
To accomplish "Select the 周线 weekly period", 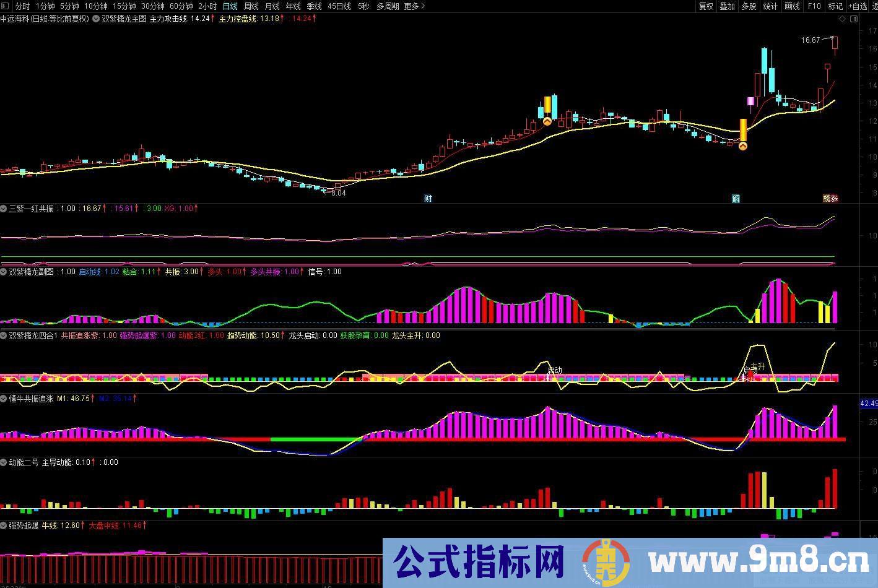I will pyautogui.click(x=251, y=6).
